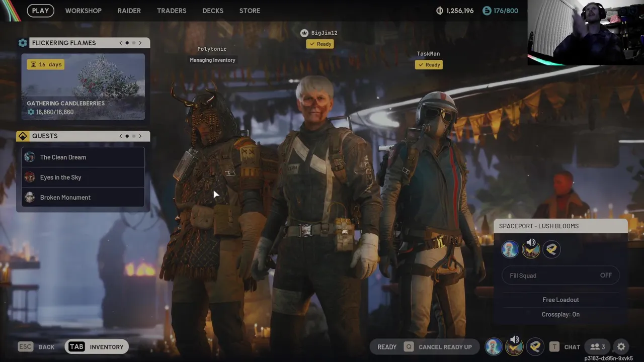This screenshot has width=644, height=362.
Task: Select the Polytonic player name
Action: point(212,49)
